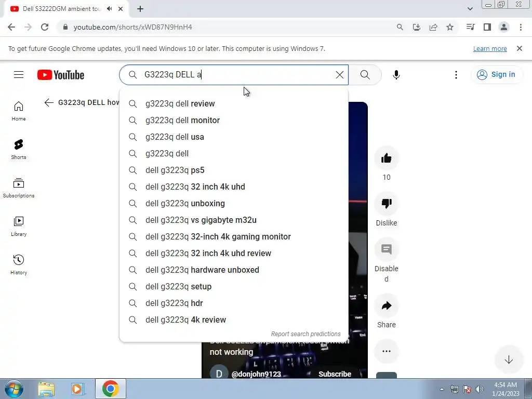Open Subscriptions in sidebar

click(x=19, y=188)
